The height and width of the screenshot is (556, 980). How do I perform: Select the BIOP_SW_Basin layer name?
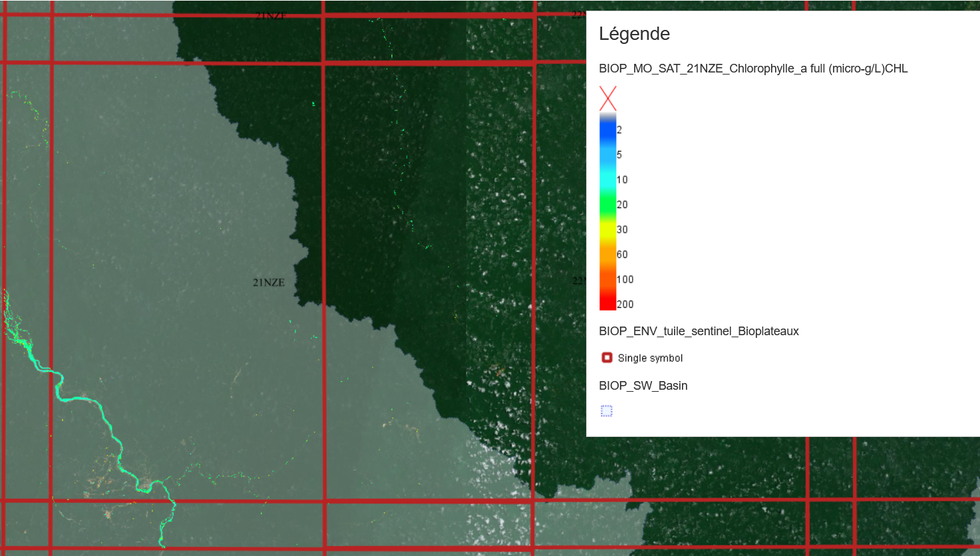(x=643, y=386)
